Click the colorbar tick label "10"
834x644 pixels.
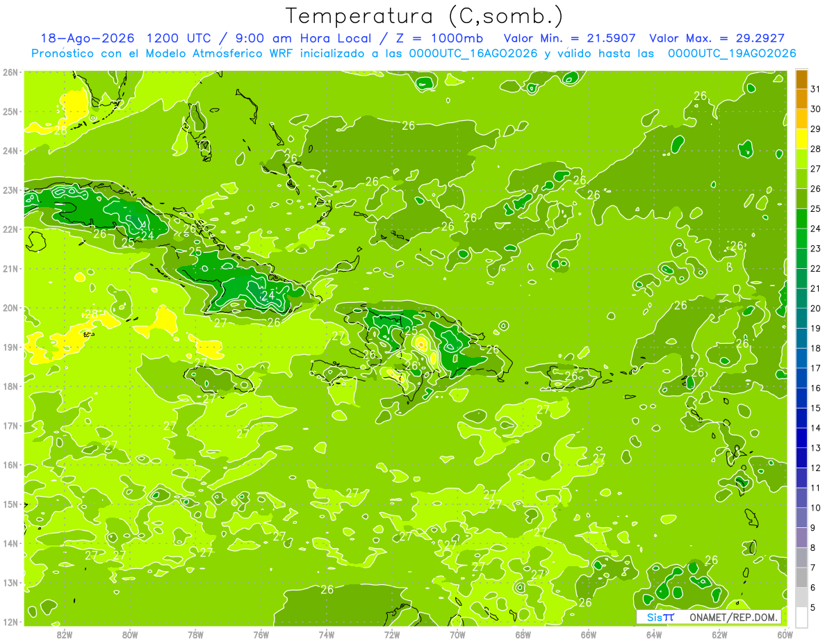pyautogui.click(x=816, y=508)
